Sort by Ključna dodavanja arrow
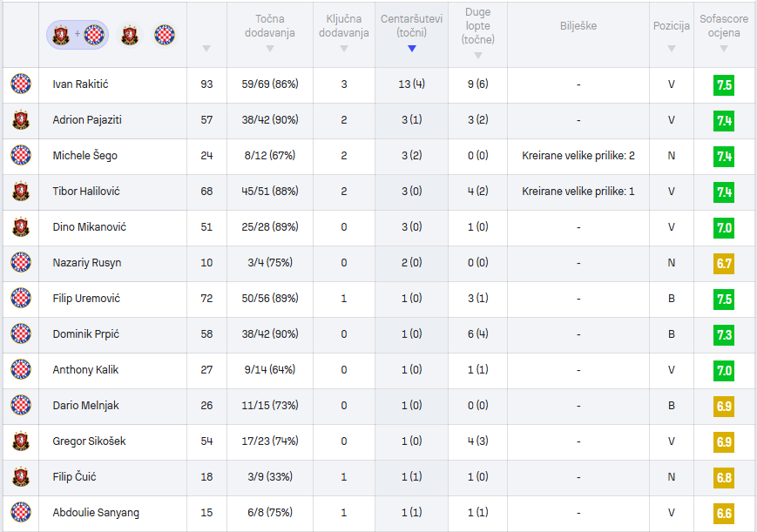This screenshot has height=532, width=757. click(344, 49)
